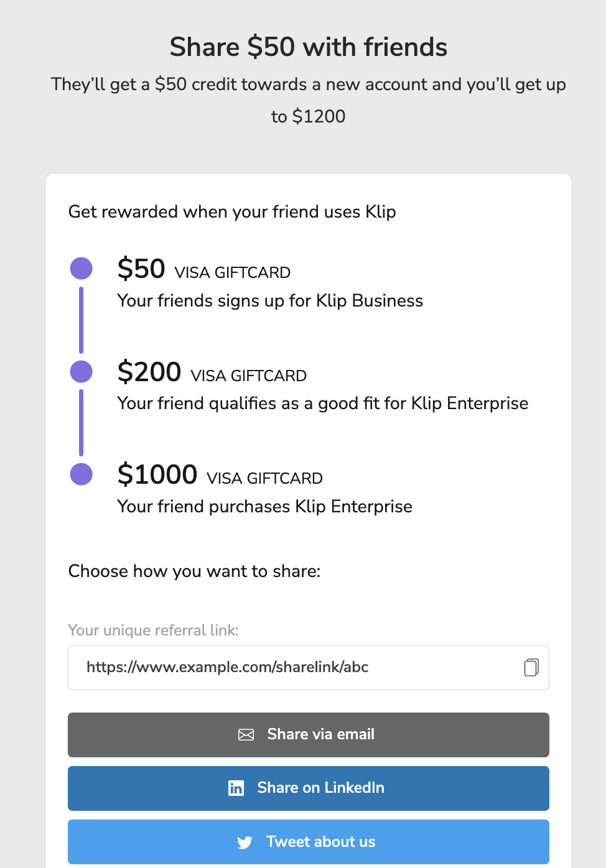The image size is (606, 868).
Task: Click the "Share $50 with friends" heading
Action: [309, 47]
